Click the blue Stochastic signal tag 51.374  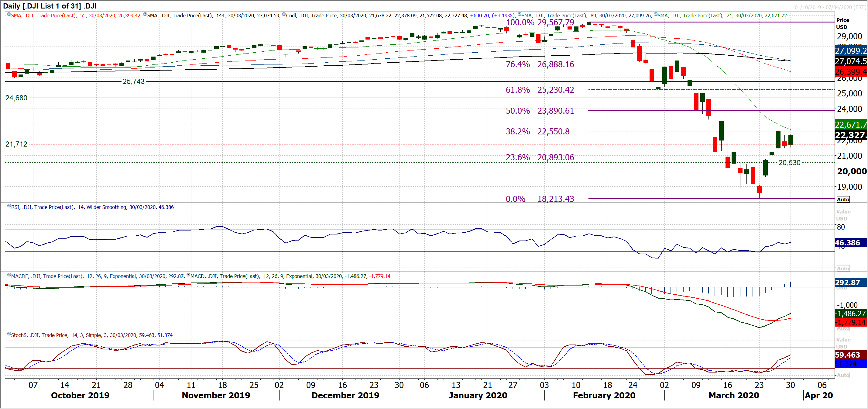[x=850, y=364]
